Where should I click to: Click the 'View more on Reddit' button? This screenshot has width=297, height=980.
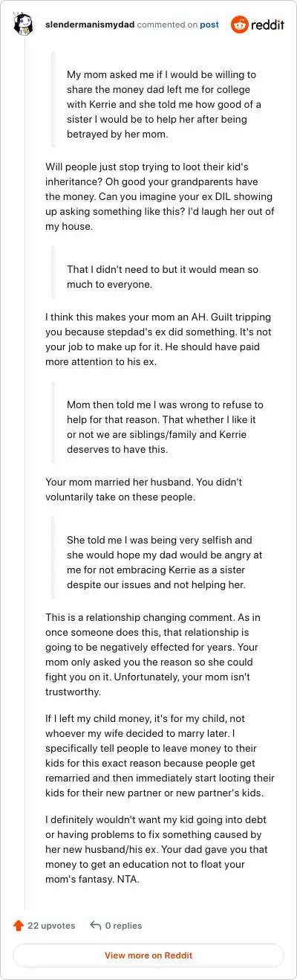pyautogui.click(x=148, y=955)
